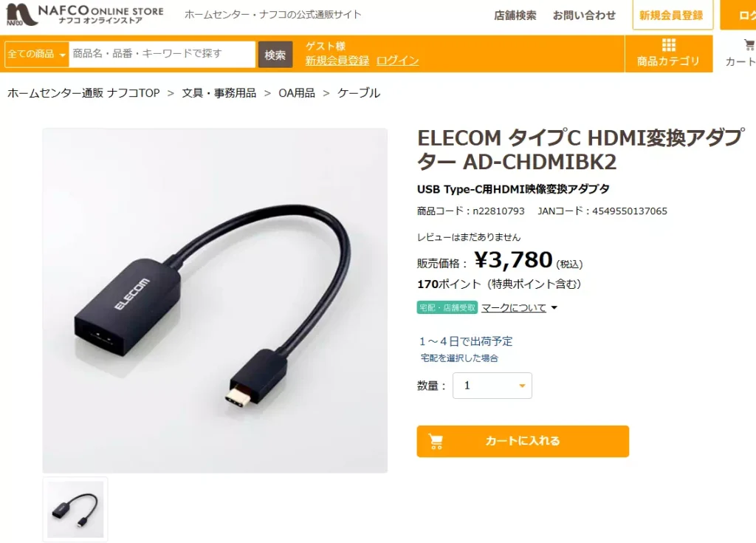Viewport: 756px width, 543px height.
Task: Open the shopping cart icon in header
Action: (749, 45)
